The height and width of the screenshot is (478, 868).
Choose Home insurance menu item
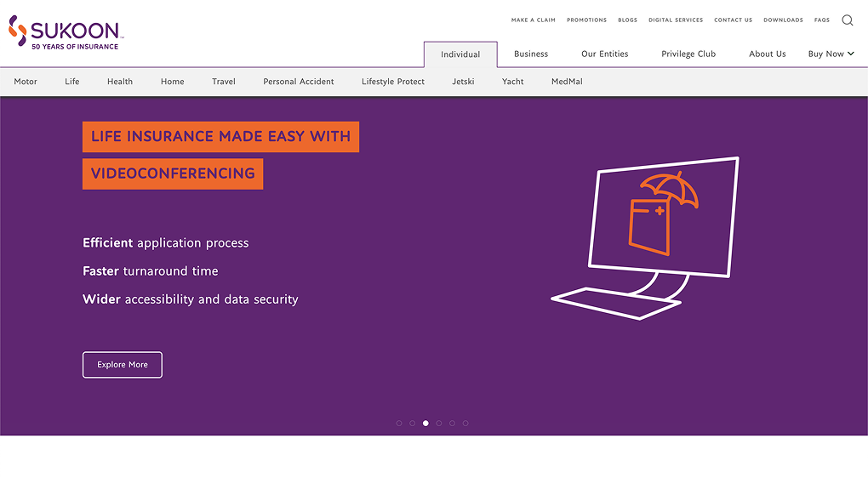click(x=172, y=82)
